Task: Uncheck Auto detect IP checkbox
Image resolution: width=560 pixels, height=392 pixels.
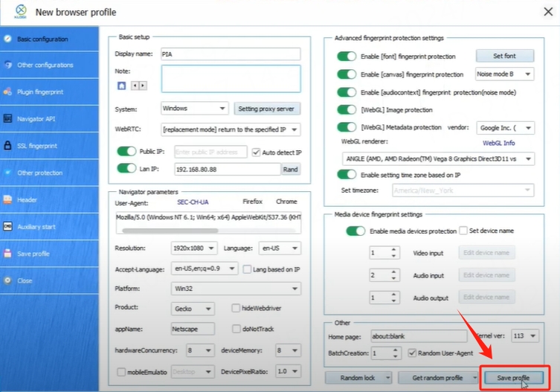Action: pos(257,152)
